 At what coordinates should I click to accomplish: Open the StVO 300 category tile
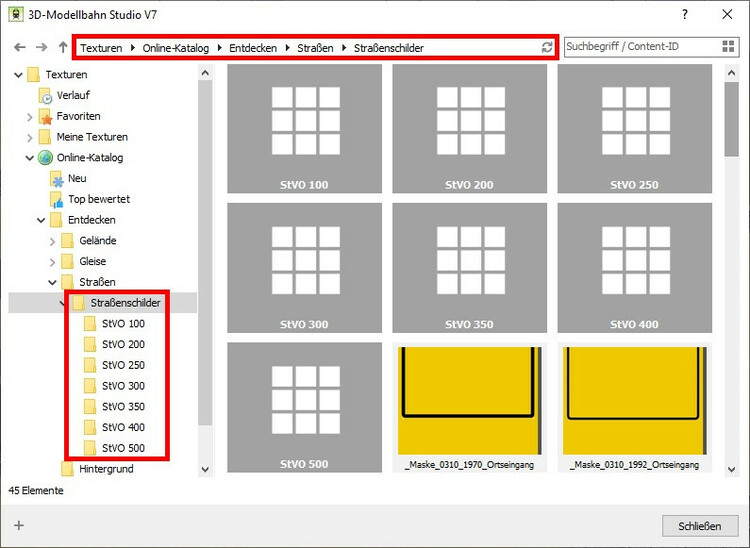304,268
